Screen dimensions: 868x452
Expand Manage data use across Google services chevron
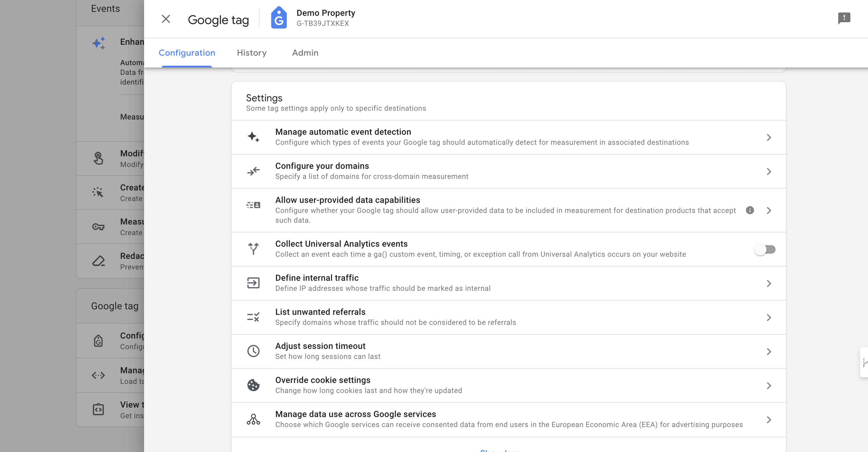(769, 420)
